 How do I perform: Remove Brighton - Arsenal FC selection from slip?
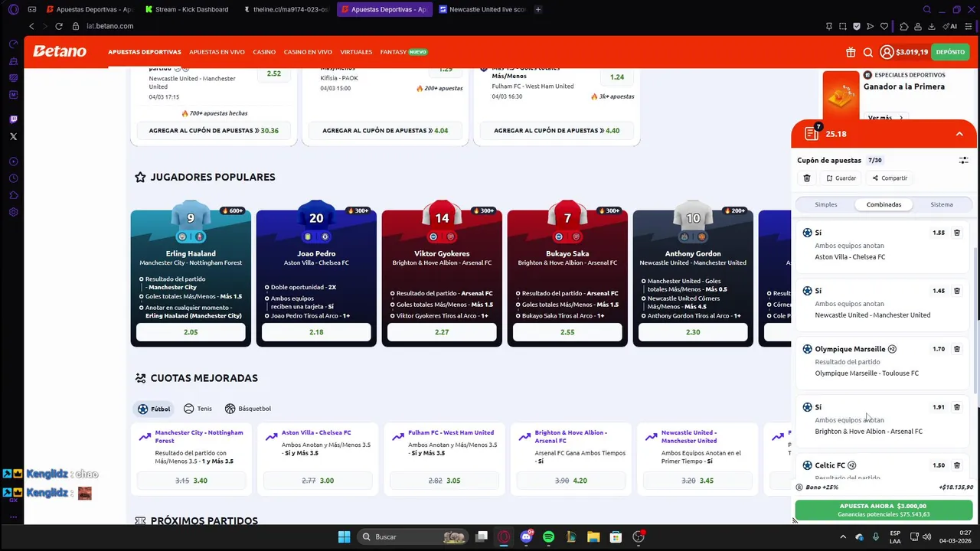[x=957, y=407]
